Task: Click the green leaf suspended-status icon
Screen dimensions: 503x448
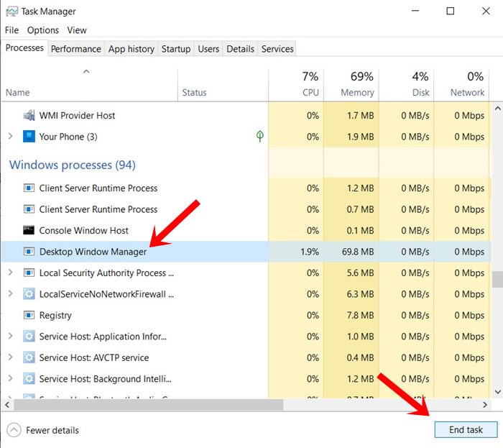Action: pyautogui.click(x=260, y=137)
